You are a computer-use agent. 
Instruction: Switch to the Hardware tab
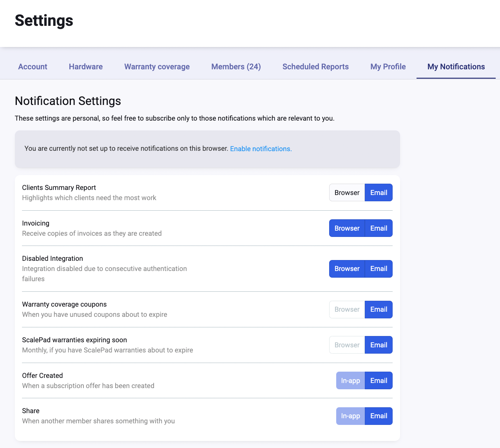click(86, 67)
